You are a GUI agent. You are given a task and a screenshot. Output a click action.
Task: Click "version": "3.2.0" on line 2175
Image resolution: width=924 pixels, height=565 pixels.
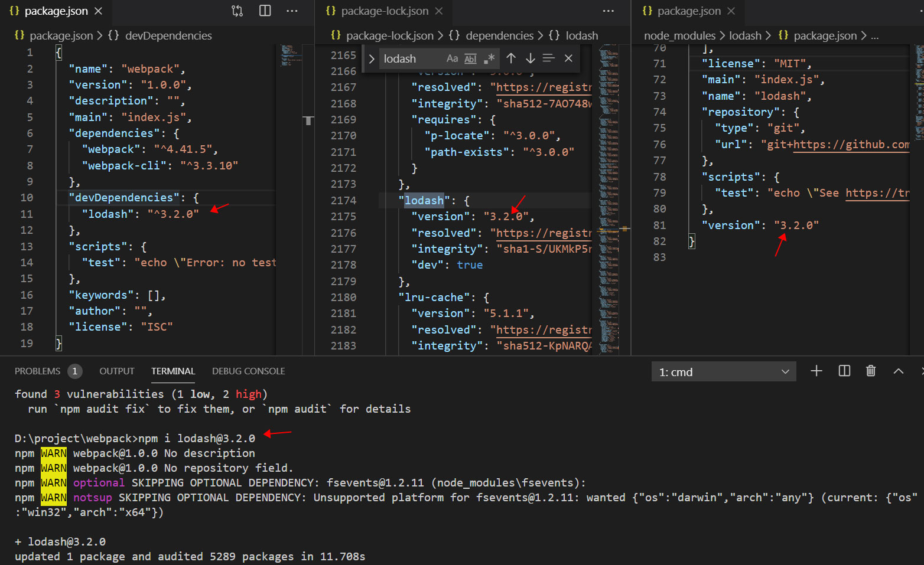473,217
